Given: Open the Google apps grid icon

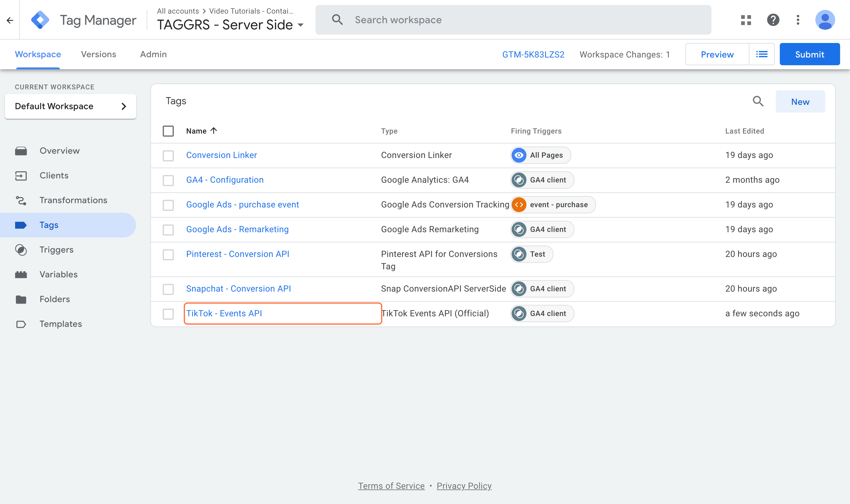Looking at the screenshot, I should [746, 20].
